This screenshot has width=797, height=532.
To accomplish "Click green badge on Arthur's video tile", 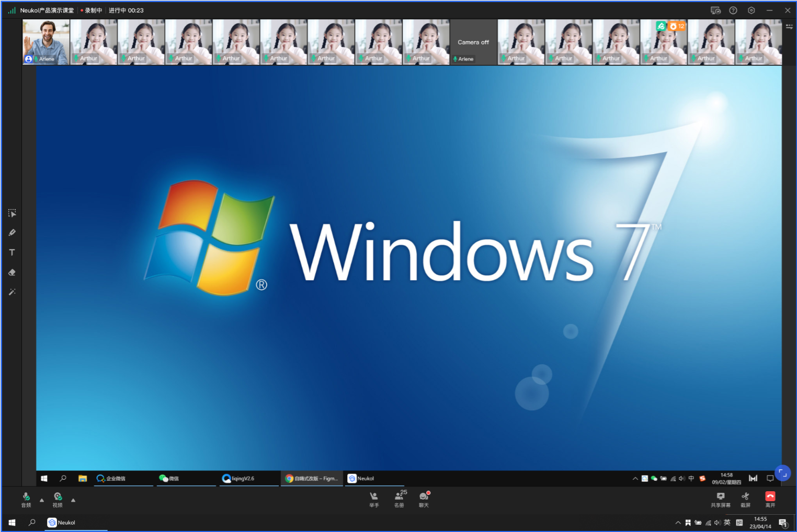I will tap(661, 26).
